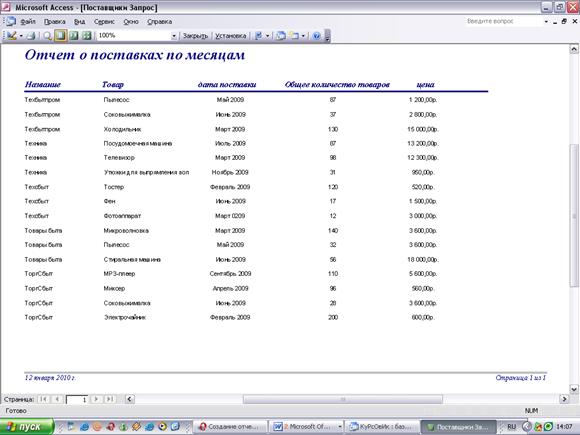The width and height of the screenshot is (580, 435).
Task: Go to last page navigation button
Action: (x=109, y=399)
